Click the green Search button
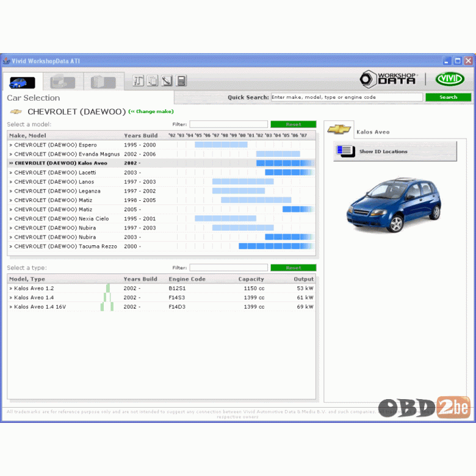 [448, 97]
